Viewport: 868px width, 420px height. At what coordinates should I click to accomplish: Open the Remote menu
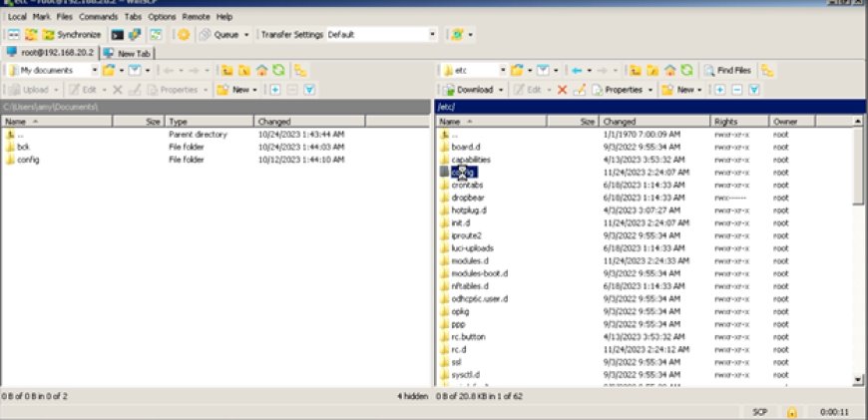pos(196,17)
